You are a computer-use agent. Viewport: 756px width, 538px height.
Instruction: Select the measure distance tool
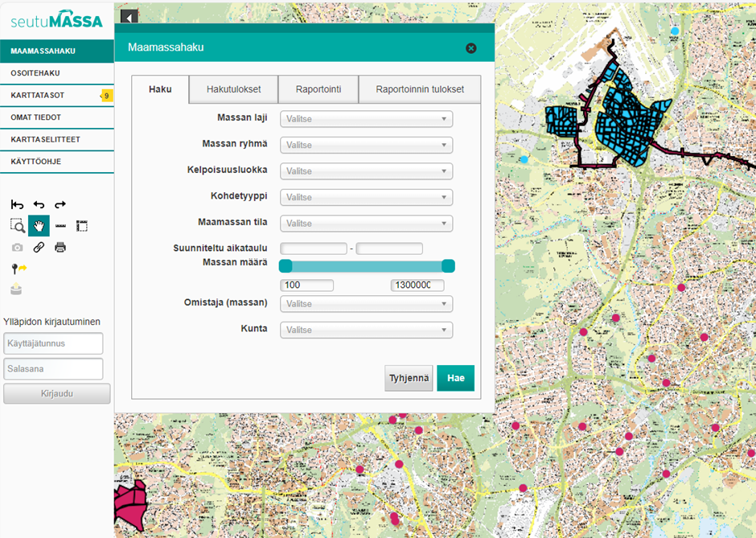(60, 226)
